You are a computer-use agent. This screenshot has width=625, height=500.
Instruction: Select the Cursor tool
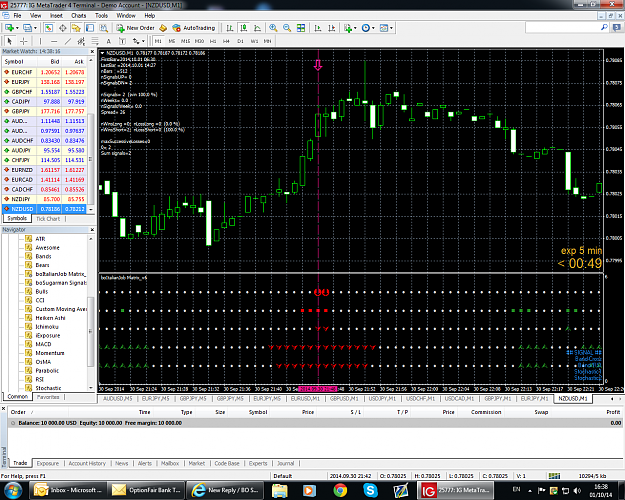pyautogui.click(x=10, y=41)
